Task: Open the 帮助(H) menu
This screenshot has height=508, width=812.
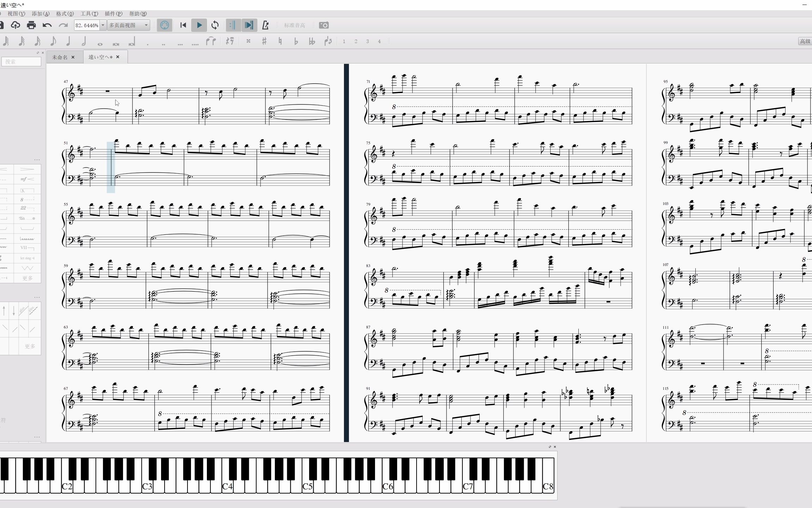Action: tap(138, 13)
